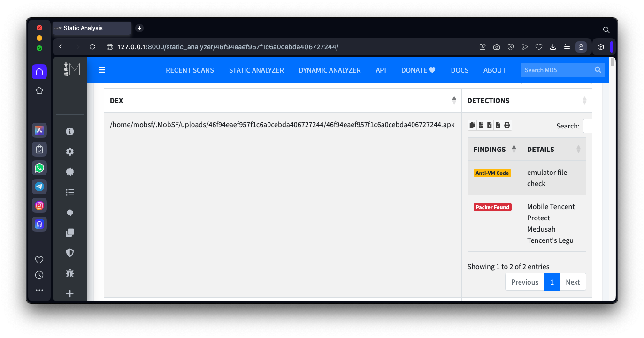Open the stacked copies sidebar icon
The height and width of the screenshot is (338, 644).
point(70,233)
